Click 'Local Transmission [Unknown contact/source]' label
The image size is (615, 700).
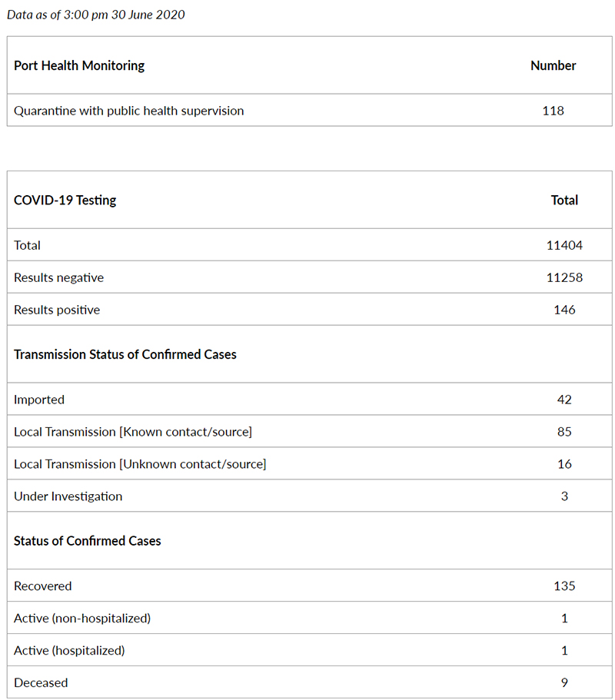[x=140, y=464]
